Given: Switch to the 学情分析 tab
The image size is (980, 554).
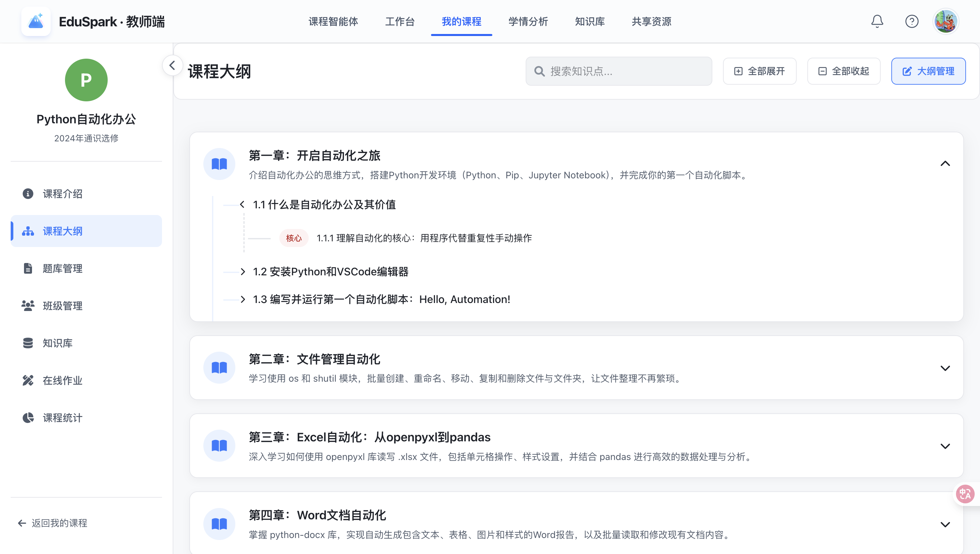Looking at the screenshot, I should [x=528, y=21].
